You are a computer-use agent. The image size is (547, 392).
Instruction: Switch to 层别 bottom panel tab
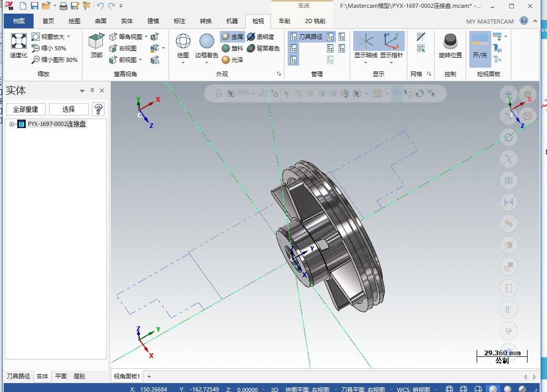point(79,376)
